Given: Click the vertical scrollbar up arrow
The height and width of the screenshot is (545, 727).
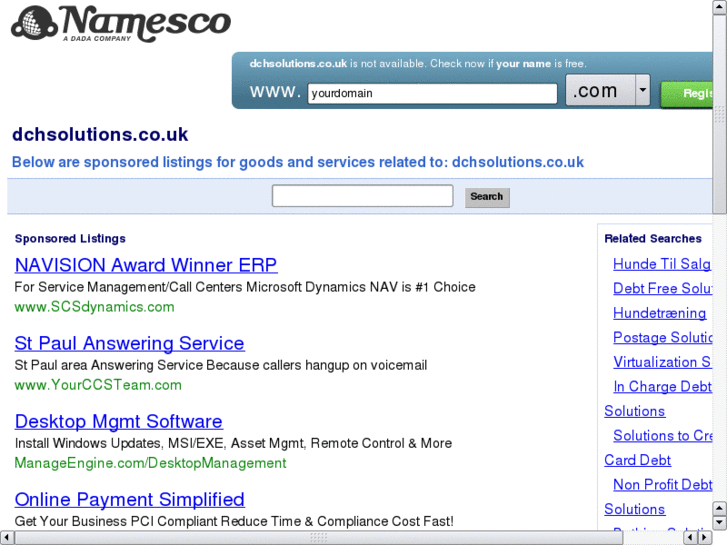Looking at the screenshot, I should [x=720, y=7].
